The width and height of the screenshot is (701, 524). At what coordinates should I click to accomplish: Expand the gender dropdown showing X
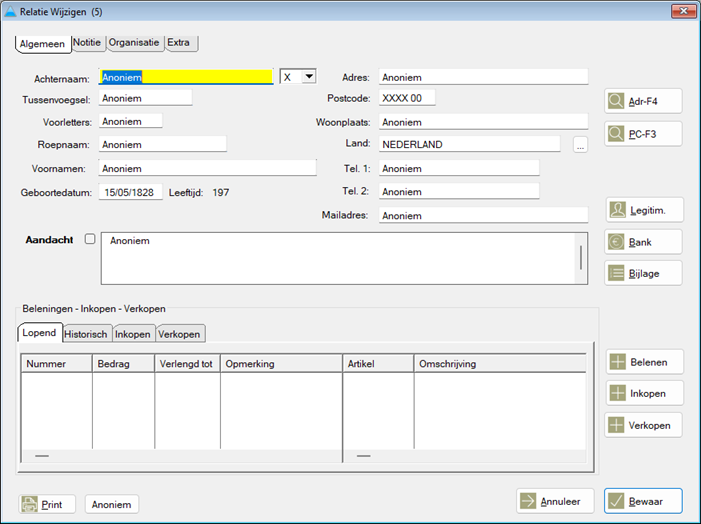[308, 77]
